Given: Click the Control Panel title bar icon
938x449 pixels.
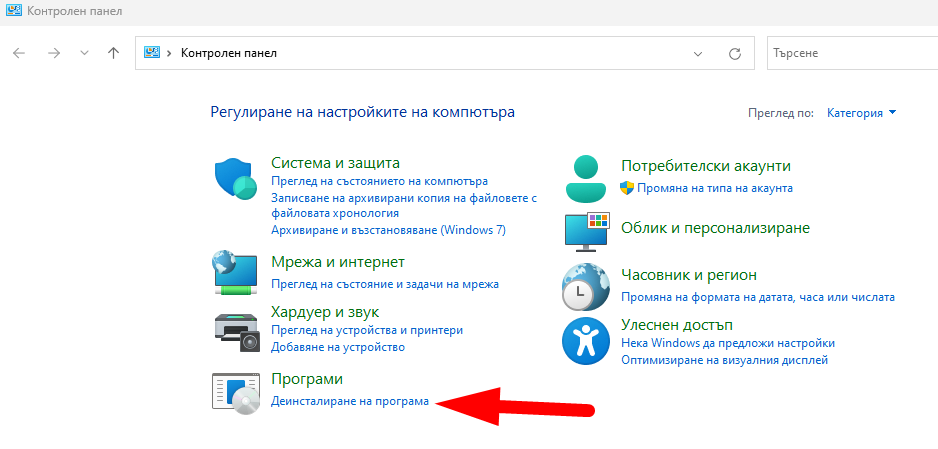Looking at the screenshot, I should [13, 11].
